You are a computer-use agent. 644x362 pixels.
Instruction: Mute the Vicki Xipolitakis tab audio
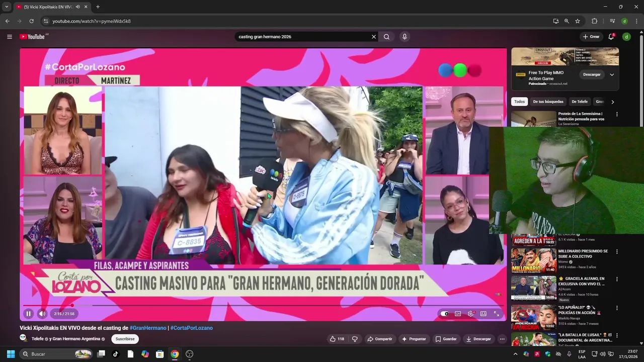coord(77,7)
